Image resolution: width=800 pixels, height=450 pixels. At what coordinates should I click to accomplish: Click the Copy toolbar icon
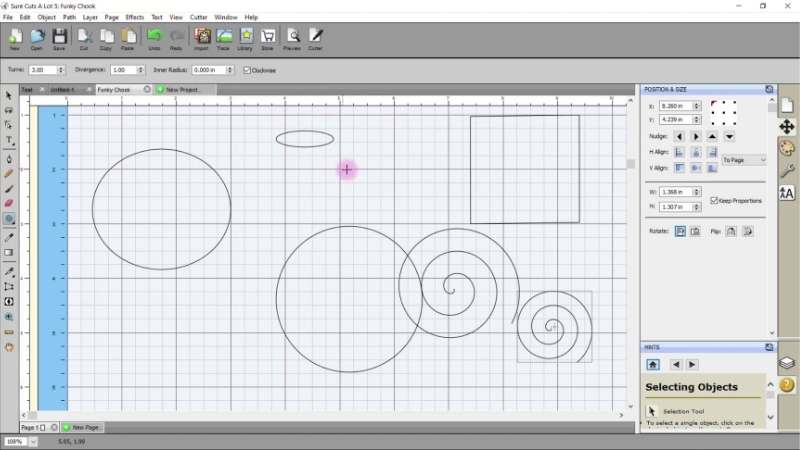(106, 39)
